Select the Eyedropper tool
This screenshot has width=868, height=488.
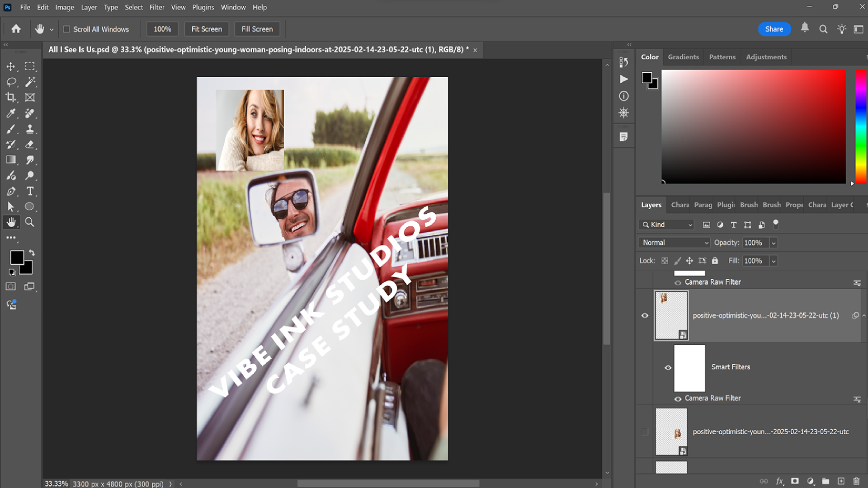coord(11,113)
